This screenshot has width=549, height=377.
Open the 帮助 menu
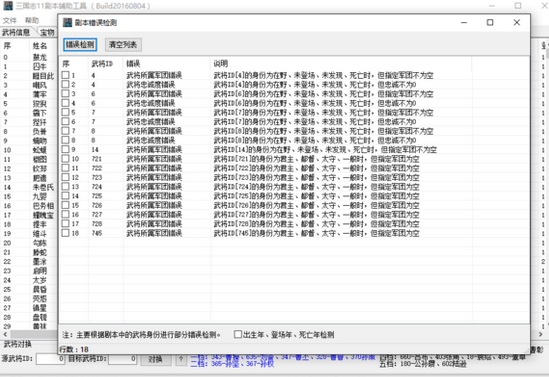click(32, 20)
